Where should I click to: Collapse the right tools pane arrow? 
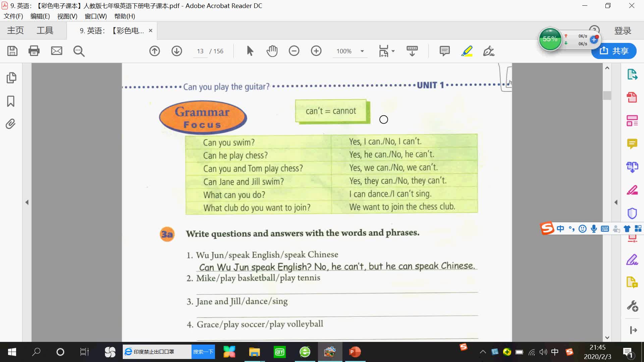[616, 202]
